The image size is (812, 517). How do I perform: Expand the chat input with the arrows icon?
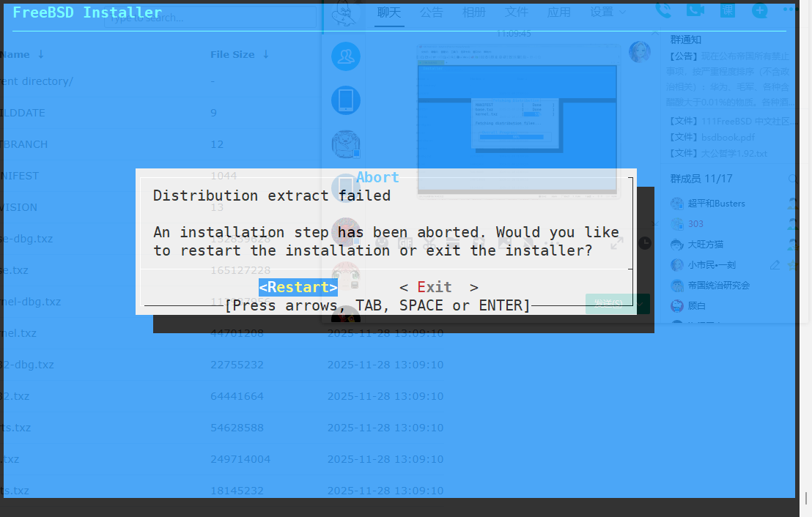point(617,242)
